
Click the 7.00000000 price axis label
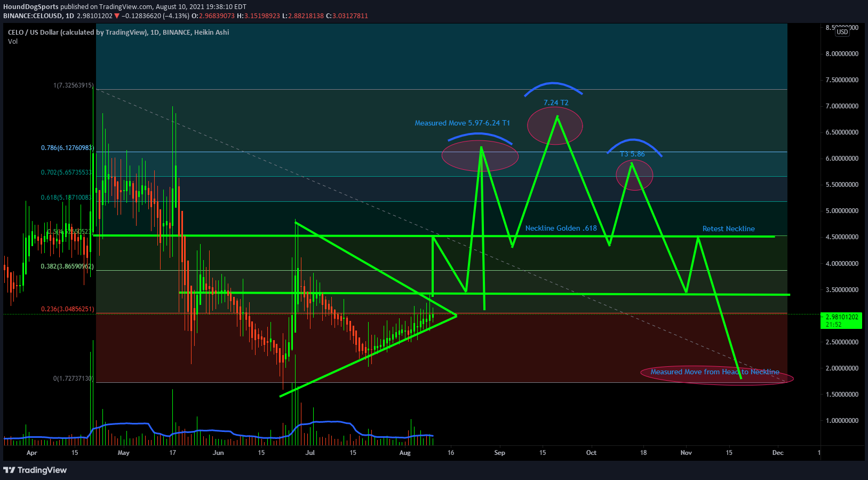click(842, 106)
